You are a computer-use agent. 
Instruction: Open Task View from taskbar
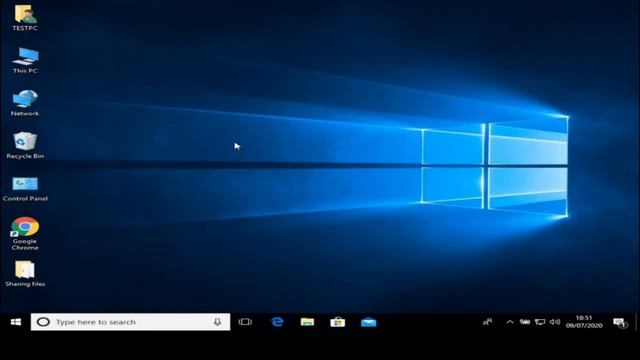pyautogui.click(x=245, y=322)
